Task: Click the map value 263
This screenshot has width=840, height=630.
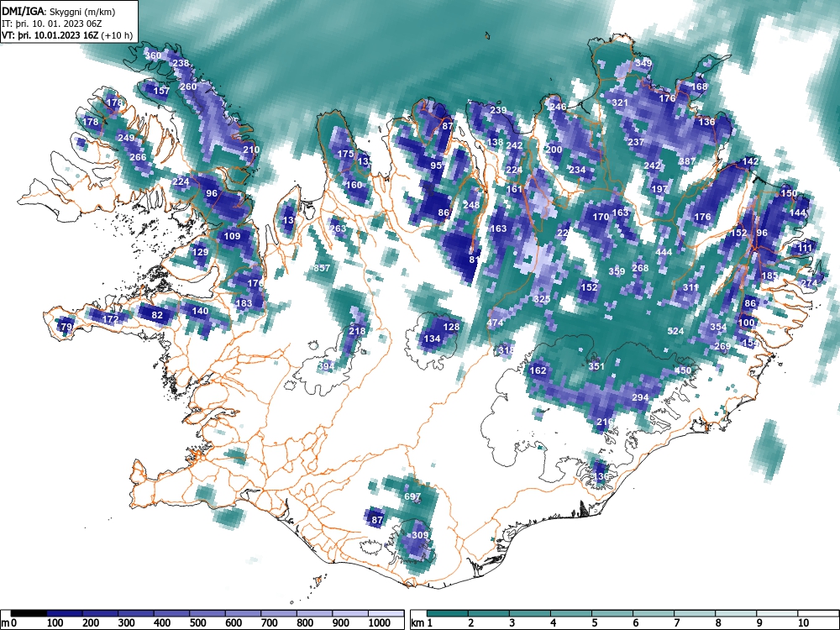Action: click(338, 228)
